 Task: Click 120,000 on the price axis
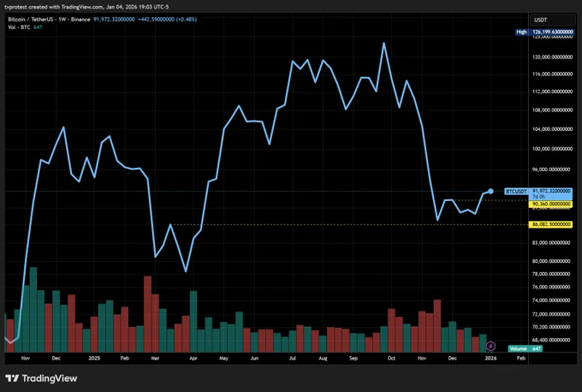click(552, 56)
